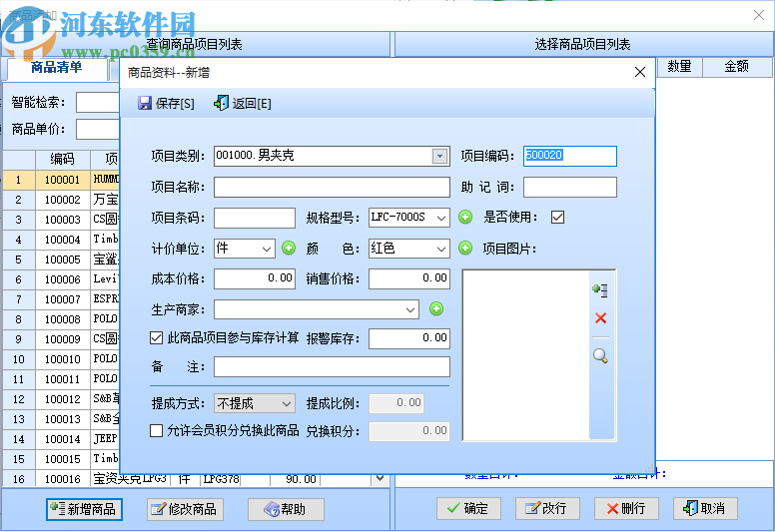The width and height of the screenshot is (775, 532).
Task: Click the 项目条码 input field
Action: tap(255, 218)
